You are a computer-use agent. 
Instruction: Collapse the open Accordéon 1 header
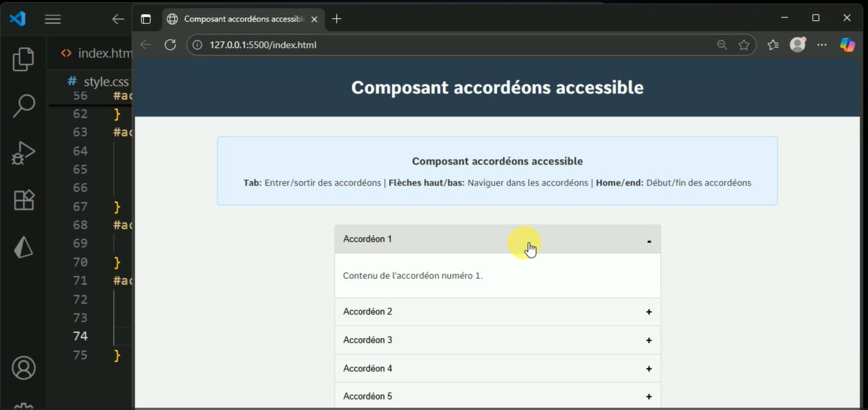(497, 239)
